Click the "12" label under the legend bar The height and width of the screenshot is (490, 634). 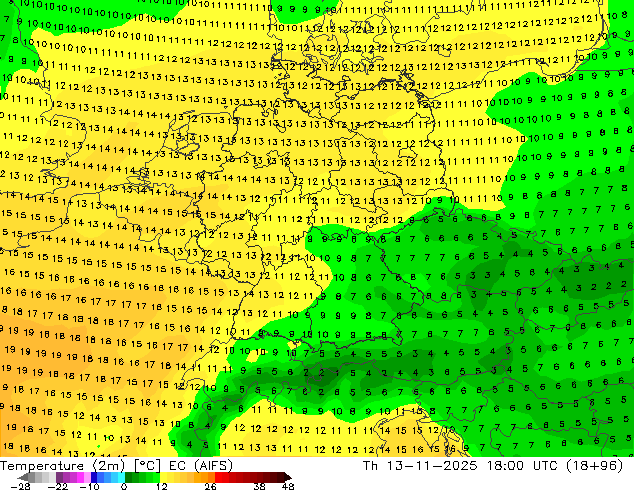(x=162, y=486)
